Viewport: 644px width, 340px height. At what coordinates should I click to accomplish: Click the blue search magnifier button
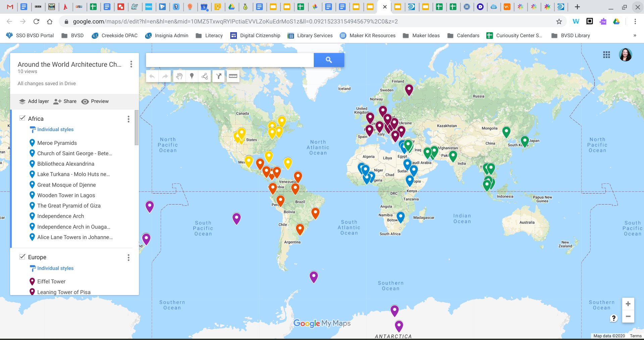[x=329, y=60]
